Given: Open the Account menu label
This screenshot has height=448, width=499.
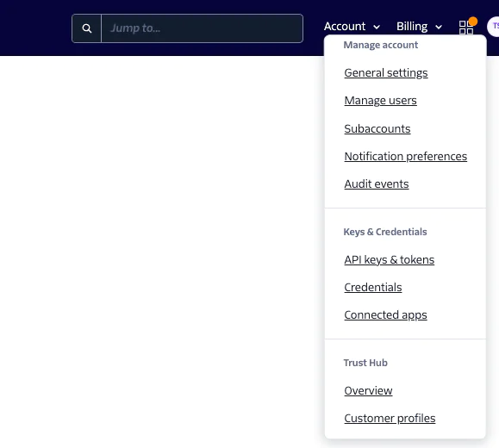Looking at the screenshot, I should (x=345, y=27).
